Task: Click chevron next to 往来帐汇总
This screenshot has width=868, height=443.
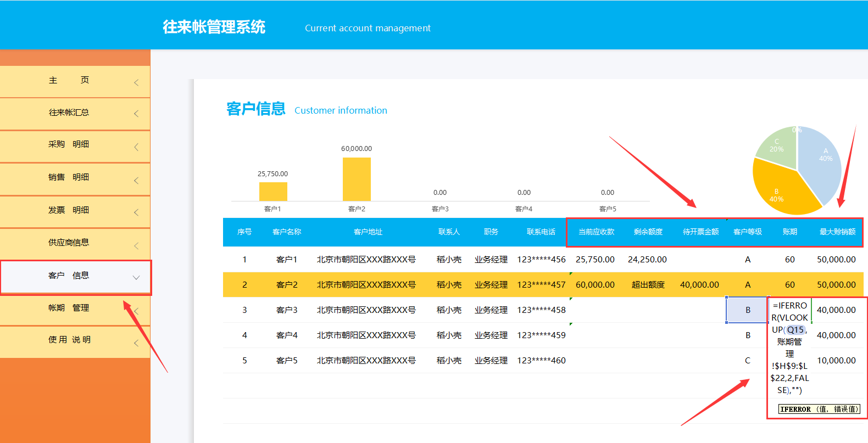Action: [x=136, y=114]
